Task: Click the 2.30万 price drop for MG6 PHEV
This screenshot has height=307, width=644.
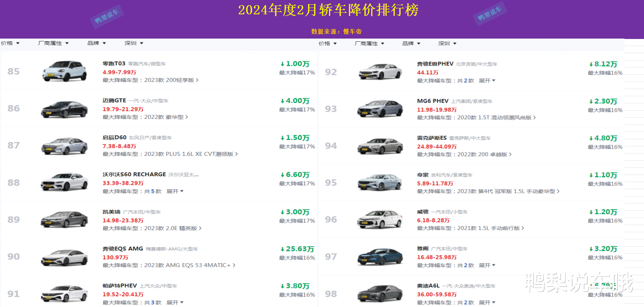Action: 603,102
